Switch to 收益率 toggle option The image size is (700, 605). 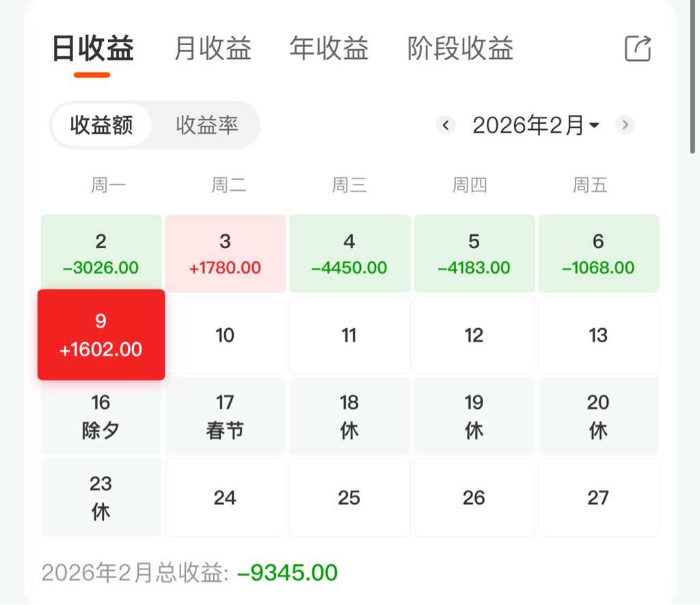click(x=206, y=125)
